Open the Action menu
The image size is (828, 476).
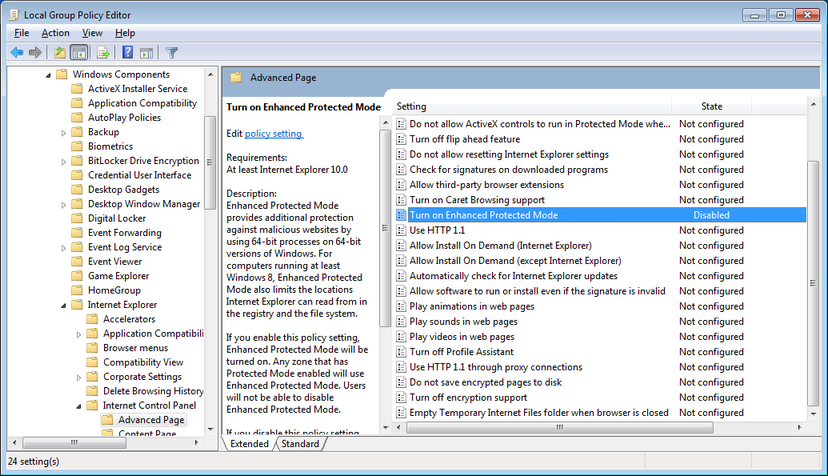click(55, 33)
